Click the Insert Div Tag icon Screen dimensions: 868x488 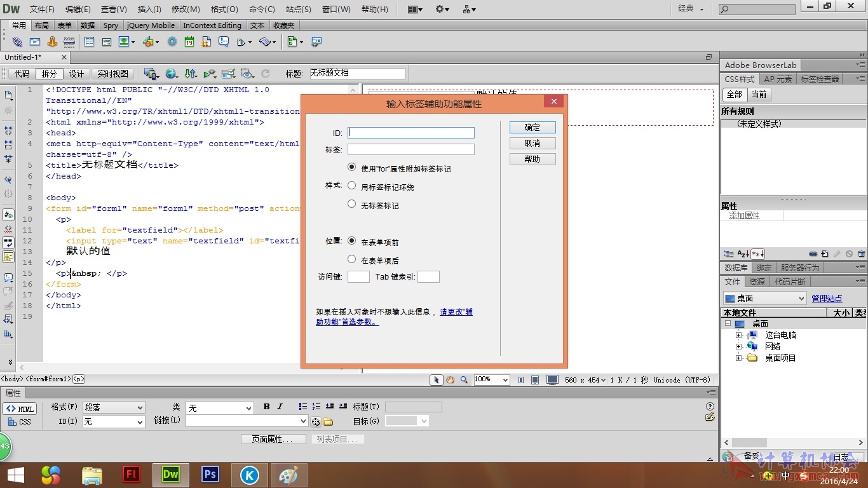(x=107, y=42)
